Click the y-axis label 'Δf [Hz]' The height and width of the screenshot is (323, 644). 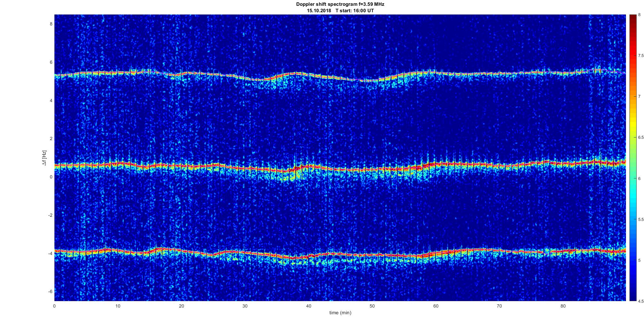(x=44, y=158)
